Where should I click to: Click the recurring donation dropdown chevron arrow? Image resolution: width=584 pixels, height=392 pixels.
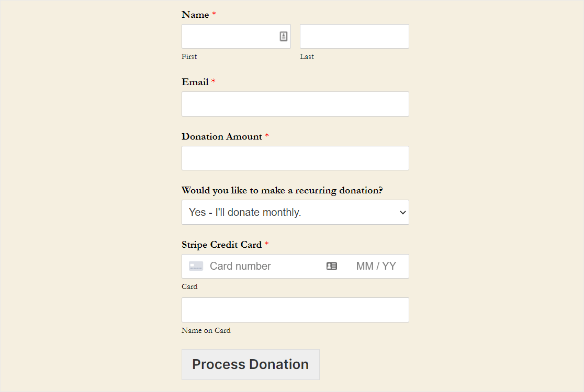[x=402, y=212]
